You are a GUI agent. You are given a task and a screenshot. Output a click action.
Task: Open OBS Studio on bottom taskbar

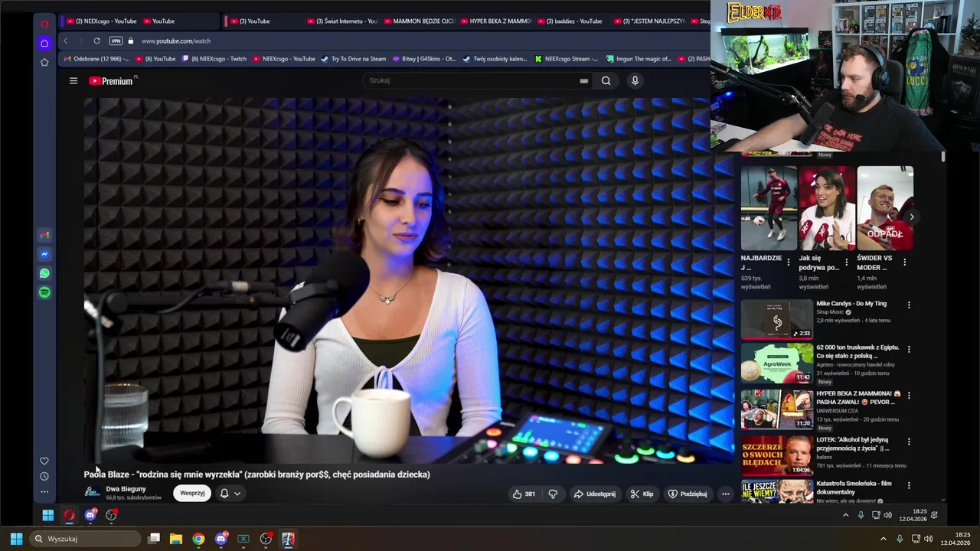(266, 539)
